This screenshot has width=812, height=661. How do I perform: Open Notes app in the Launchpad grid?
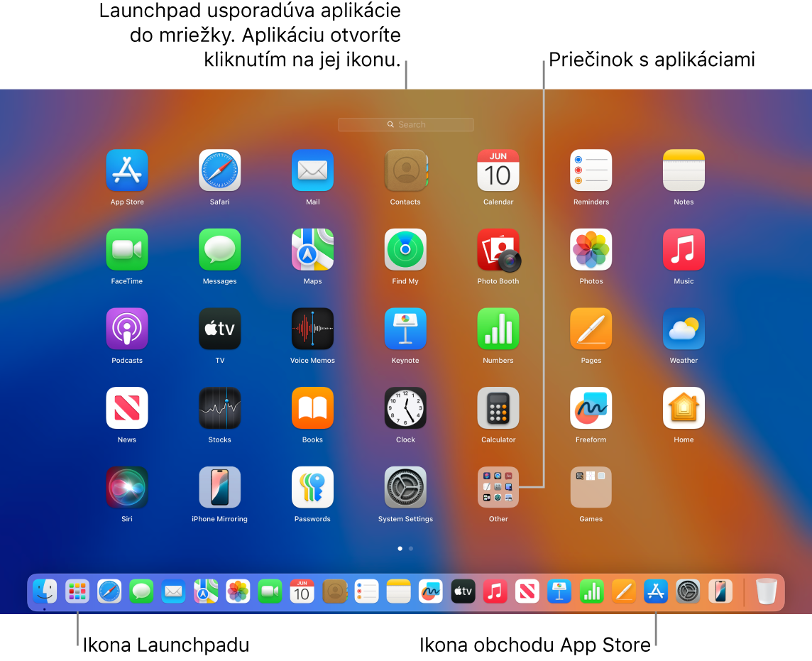[684, 170]
